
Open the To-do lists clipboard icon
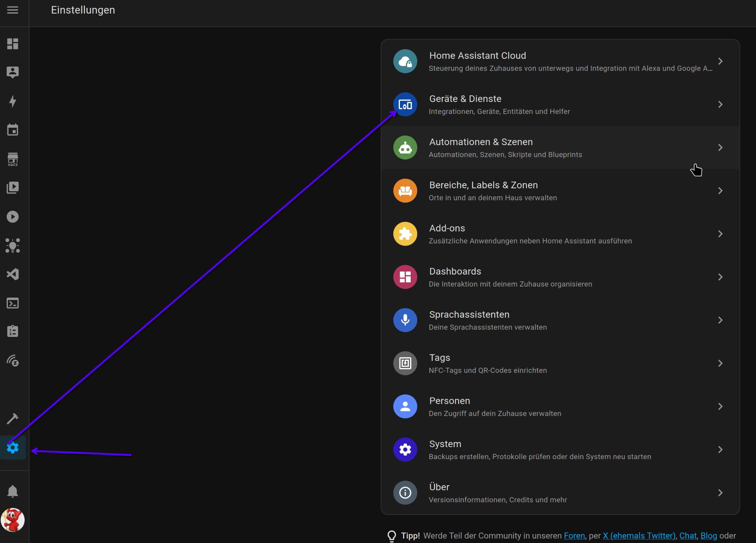13,331
